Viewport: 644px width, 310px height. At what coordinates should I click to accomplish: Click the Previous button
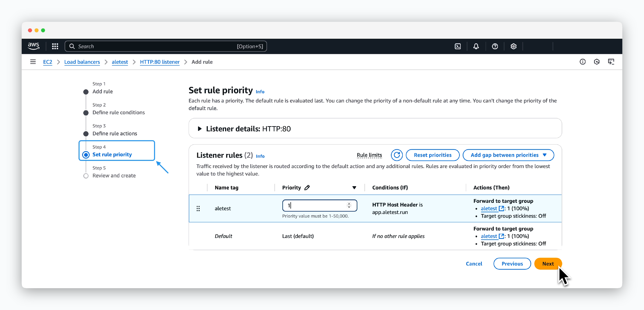click(512, 263)
